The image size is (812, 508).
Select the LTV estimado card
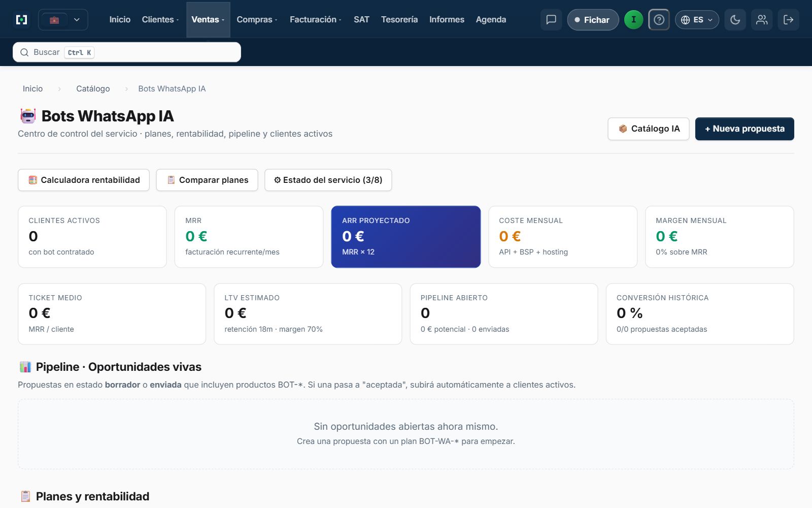pos(308,314)
